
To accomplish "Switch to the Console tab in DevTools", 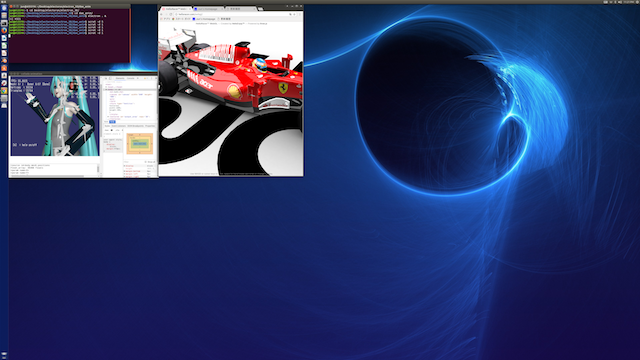I will tap(131, 78).
